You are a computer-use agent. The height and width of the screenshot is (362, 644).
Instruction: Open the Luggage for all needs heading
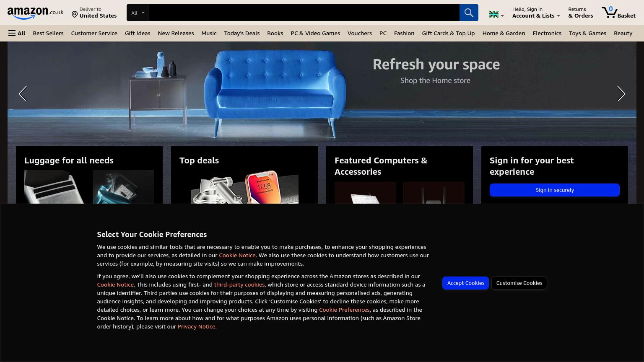(x=69, y=160)
